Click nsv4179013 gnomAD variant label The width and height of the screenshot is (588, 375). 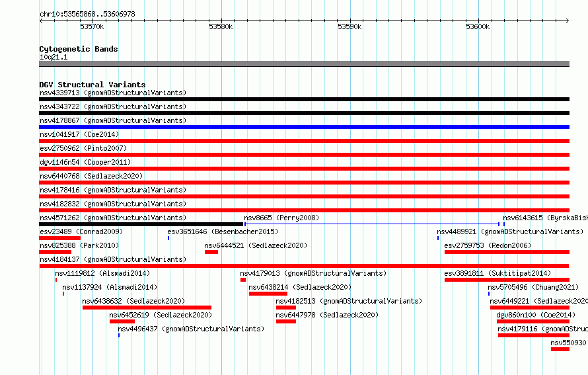coord(313,273)
